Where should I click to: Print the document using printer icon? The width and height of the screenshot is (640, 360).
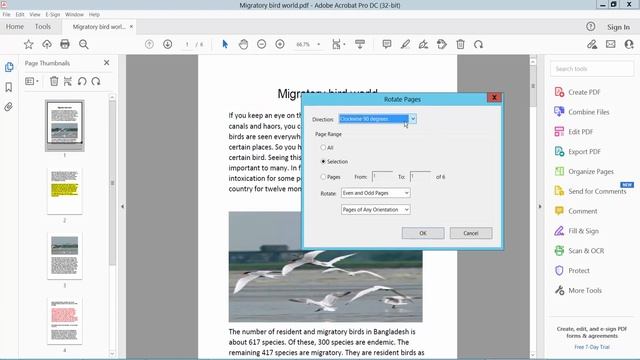(x=65, y=44)
